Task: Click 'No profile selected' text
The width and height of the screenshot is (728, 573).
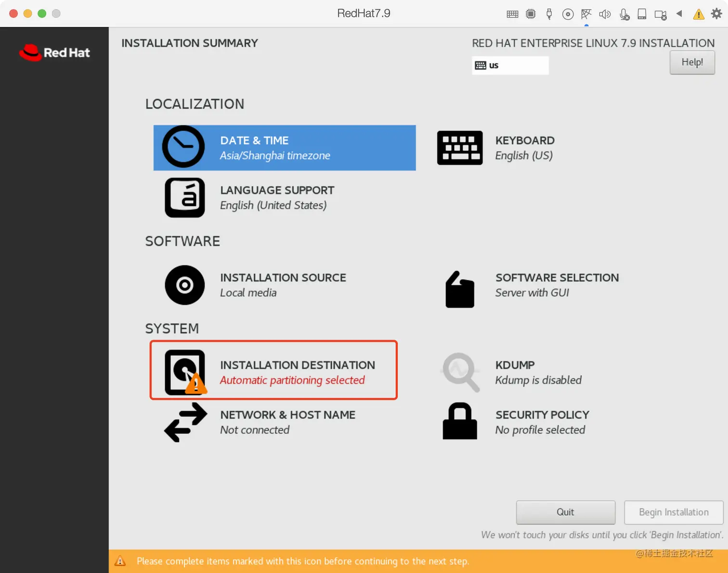Action: tap(540, 430)
